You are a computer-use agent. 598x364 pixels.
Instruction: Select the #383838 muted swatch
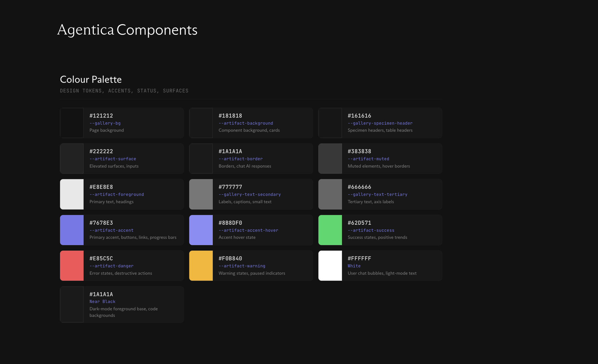tap(330, 158)
